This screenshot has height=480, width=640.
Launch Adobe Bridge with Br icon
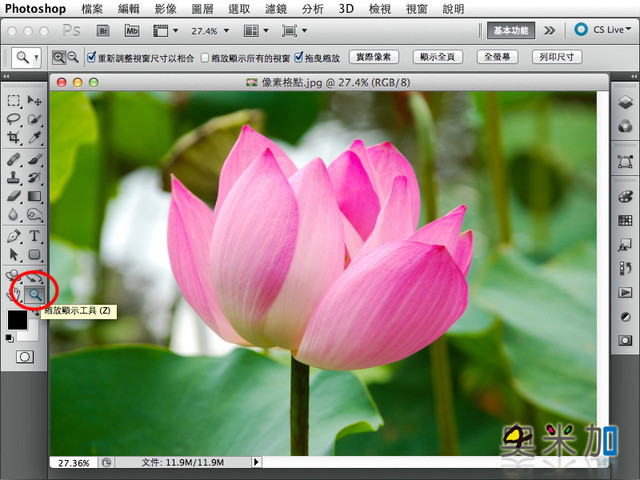(x=103, y=31)
